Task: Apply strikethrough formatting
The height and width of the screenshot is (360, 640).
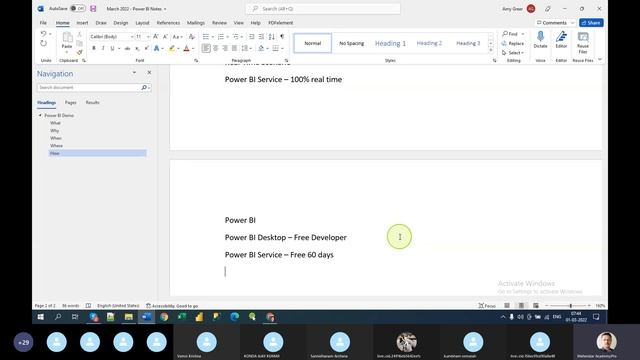Action: [127, 49]
